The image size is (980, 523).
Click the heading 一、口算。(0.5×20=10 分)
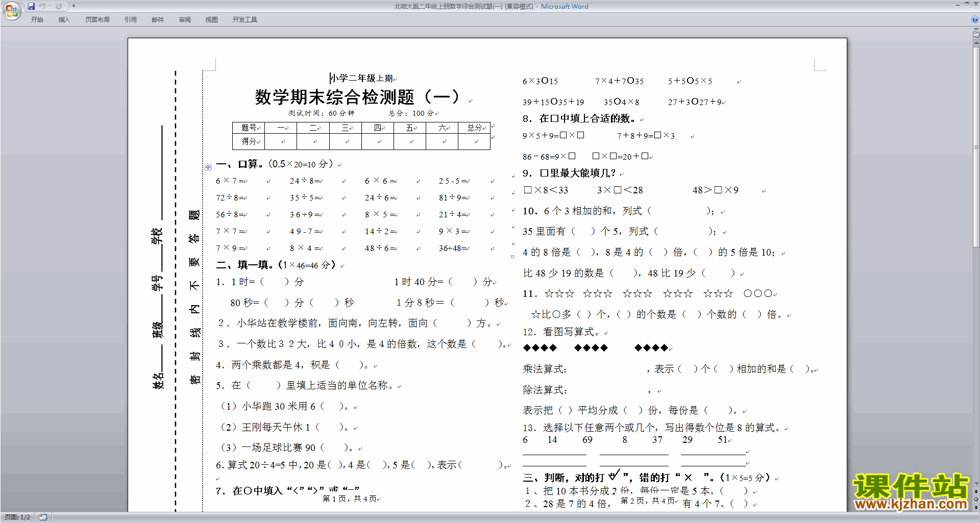pyautogui.click(x=275, y=164)
